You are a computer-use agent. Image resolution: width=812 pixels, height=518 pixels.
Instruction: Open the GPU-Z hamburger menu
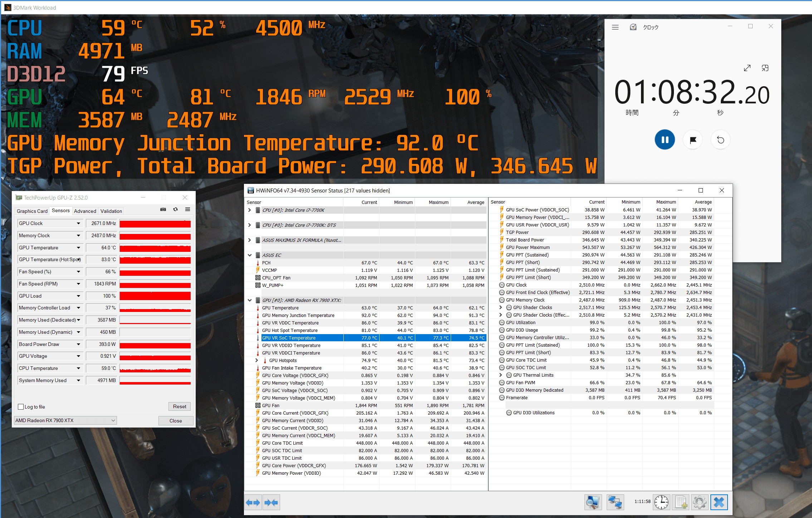coord(187,210)
